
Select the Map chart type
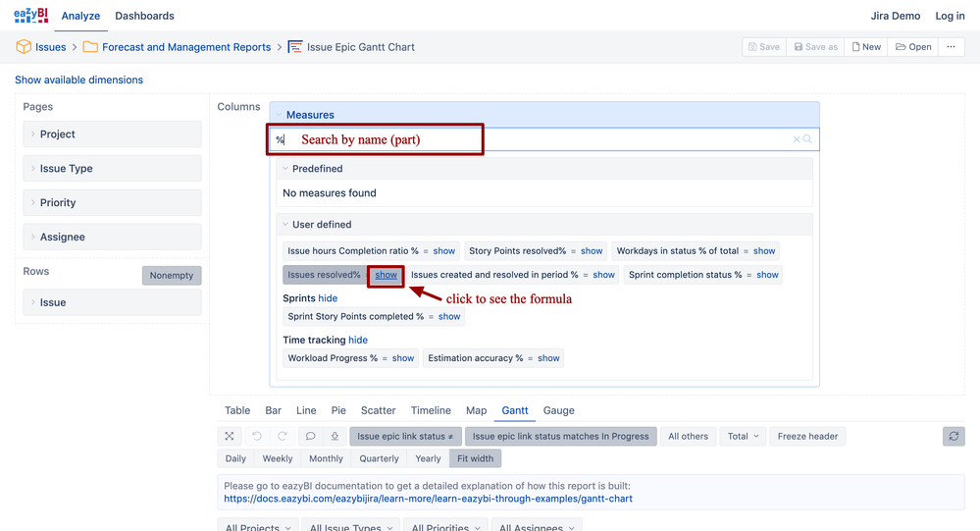click(476, 410)
